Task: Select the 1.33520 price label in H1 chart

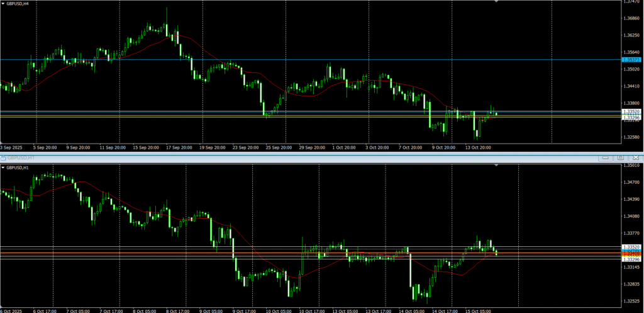Action: tap(631, 247)
